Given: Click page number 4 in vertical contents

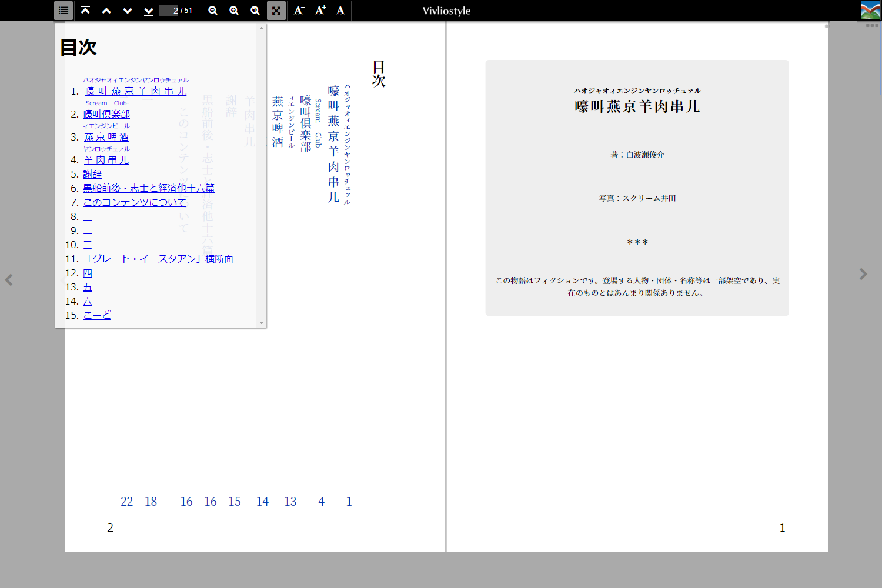Looking at the screenshot, I should (322, 502).
